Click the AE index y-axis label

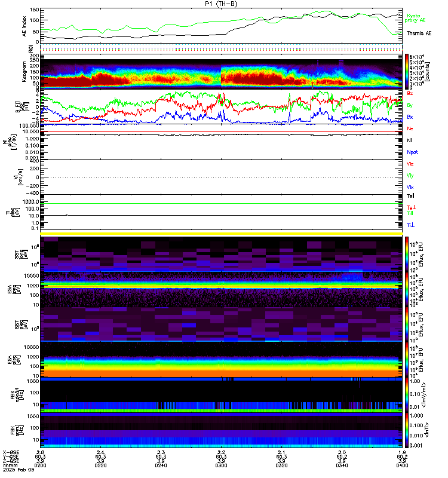[x=24, y=26]
